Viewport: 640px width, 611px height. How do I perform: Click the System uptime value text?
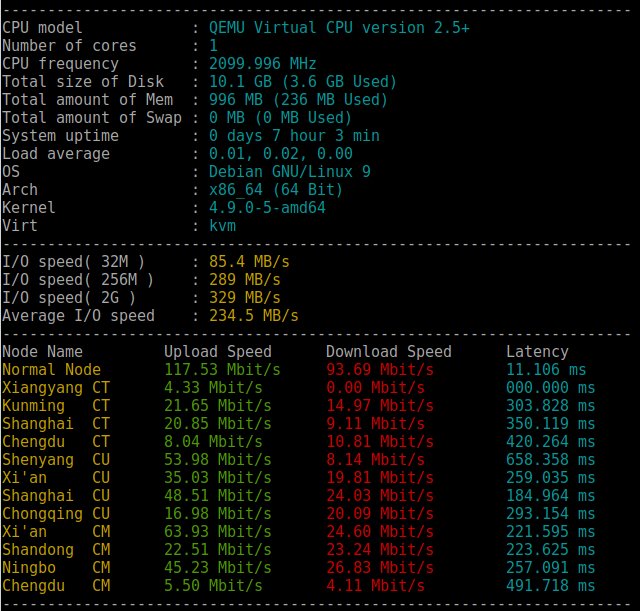coord(294,136)
